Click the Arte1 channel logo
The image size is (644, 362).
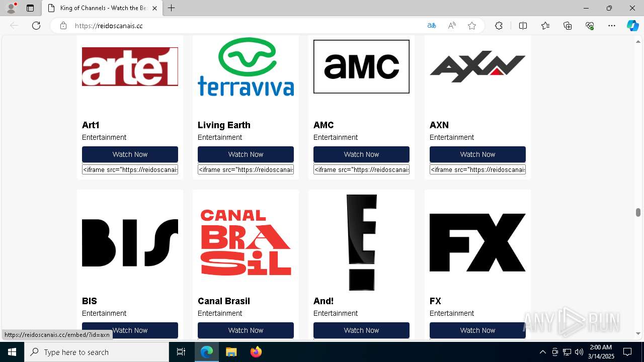(x=130, y=66)
